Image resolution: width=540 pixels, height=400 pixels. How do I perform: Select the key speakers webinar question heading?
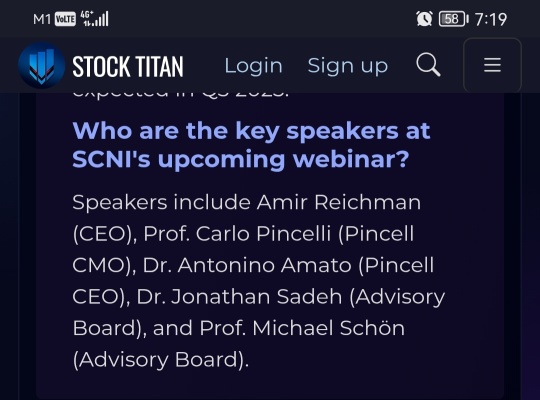[x=251, y=145]
